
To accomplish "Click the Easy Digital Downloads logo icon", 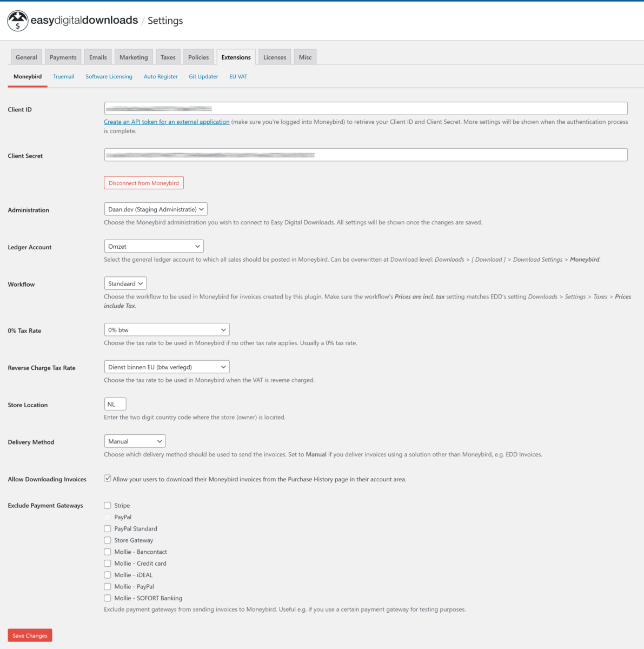I will click(x=18, y=21).
